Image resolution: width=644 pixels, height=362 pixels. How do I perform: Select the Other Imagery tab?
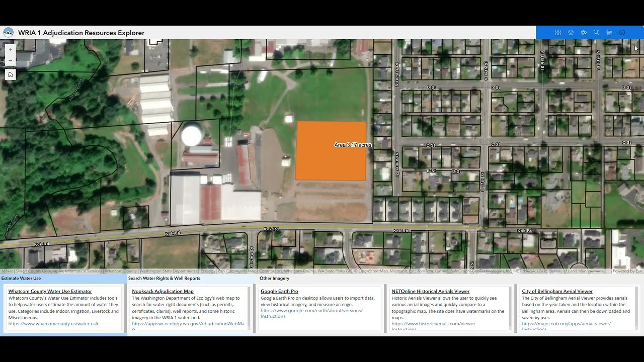(274, 278)
